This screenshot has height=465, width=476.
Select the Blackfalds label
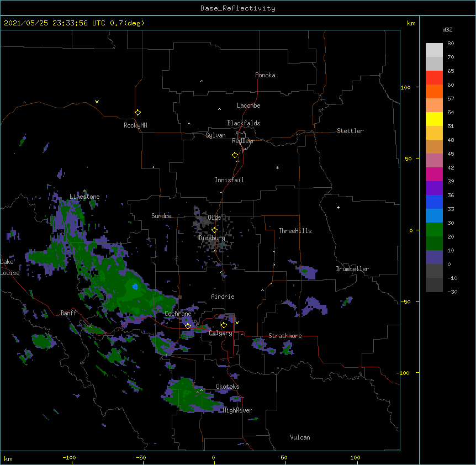[x=244, y=123]
